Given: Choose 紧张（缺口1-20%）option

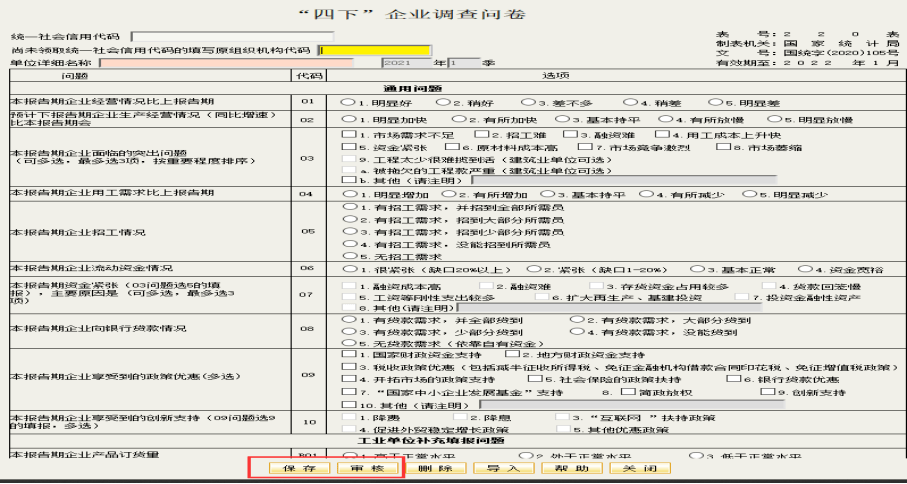Looking at the screenshot, I should click(533, 269).
